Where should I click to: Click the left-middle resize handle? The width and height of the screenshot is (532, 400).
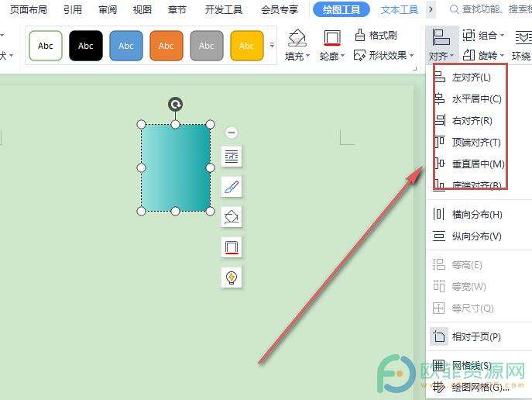141,167
